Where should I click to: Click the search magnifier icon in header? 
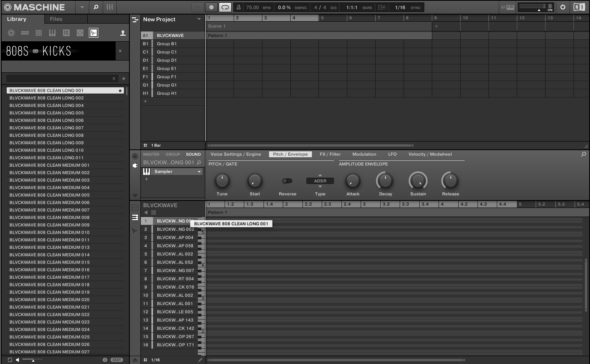point(96,7)
